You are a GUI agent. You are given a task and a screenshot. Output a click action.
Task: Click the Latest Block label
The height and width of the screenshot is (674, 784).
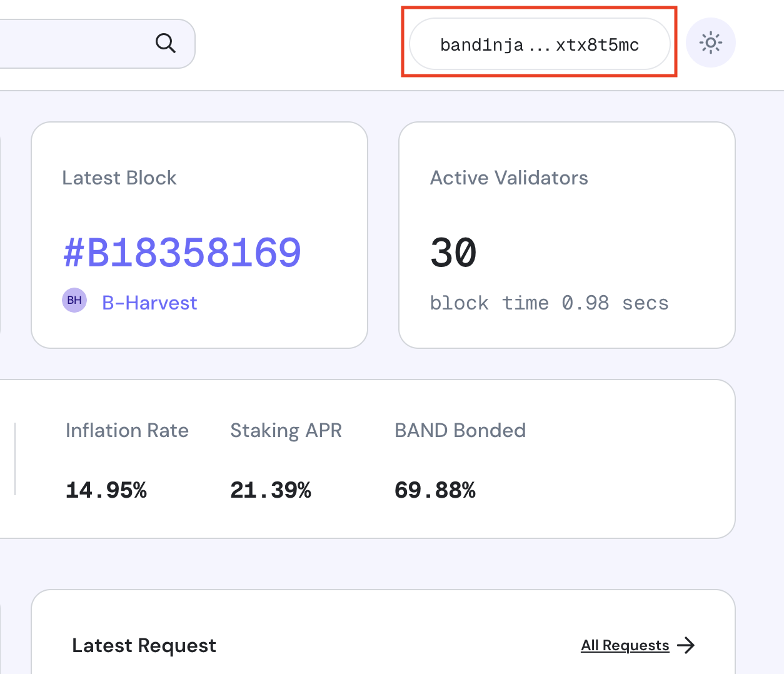pyautogui.click(x=119, y=178)
